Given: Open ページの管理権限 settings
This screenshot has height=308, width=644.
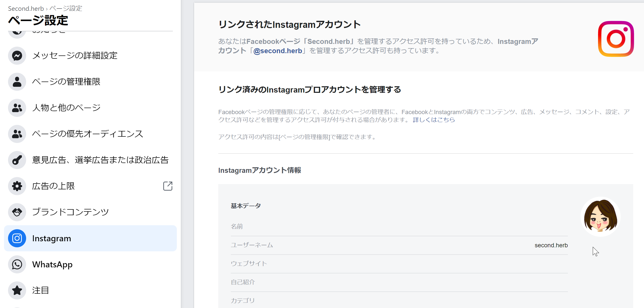Looking at the screenshot, I should point(90,82).
